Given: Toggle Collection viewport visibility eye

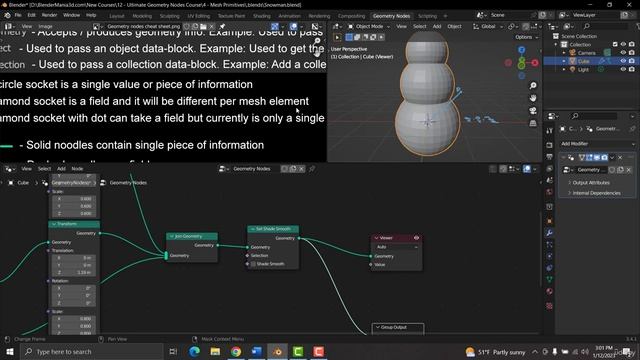Looking at the screenshot, I should (623, 44).
